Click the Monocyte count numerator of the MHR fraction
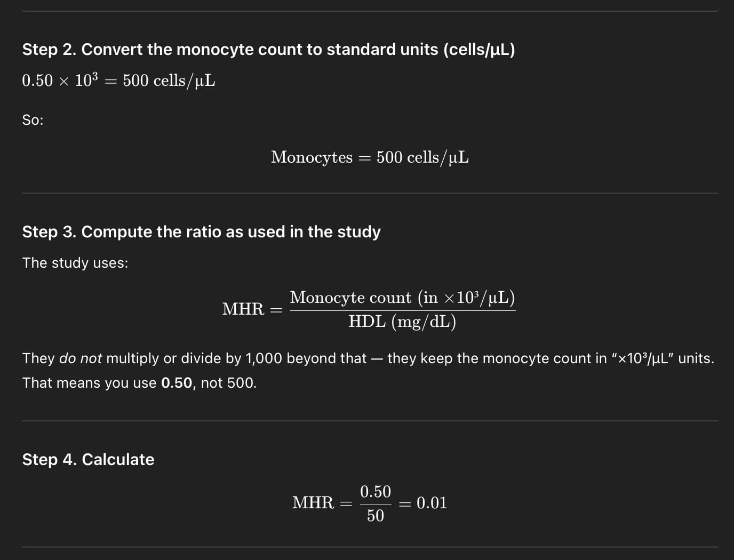Screen dimensions: 734x560 point(402,298)
